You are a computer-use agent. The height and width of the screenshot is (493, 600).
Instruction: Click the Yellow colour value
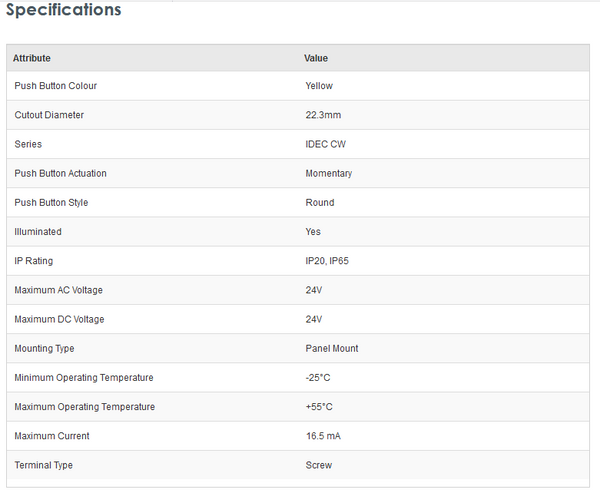pyautogui.click(x=319, y=86)
